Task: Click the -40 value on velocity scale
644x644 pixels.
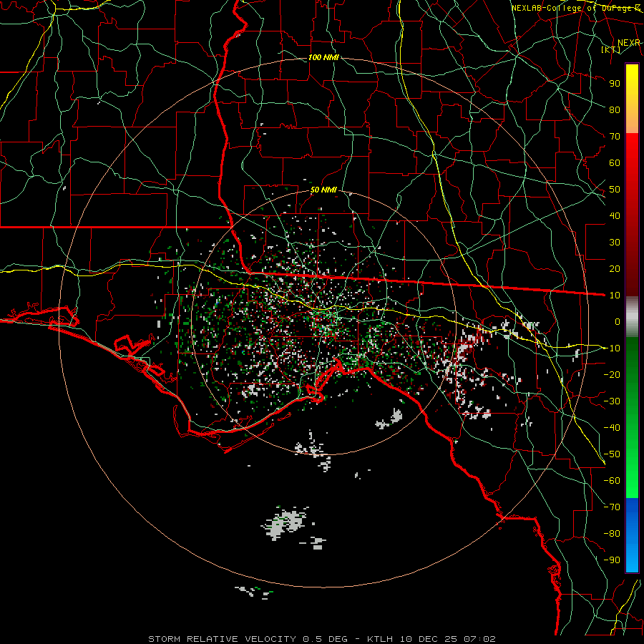Action: [612, 428]
